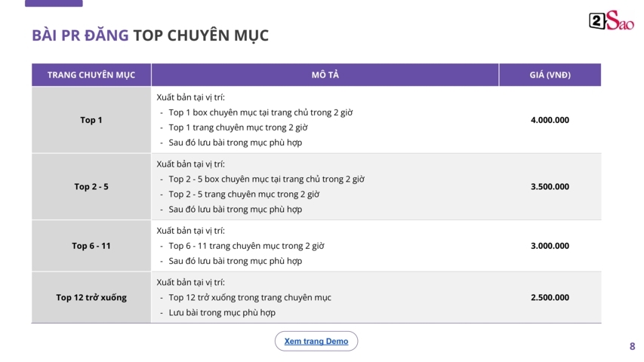Click page number 8

pyautogui.click(x=632, y=346)
